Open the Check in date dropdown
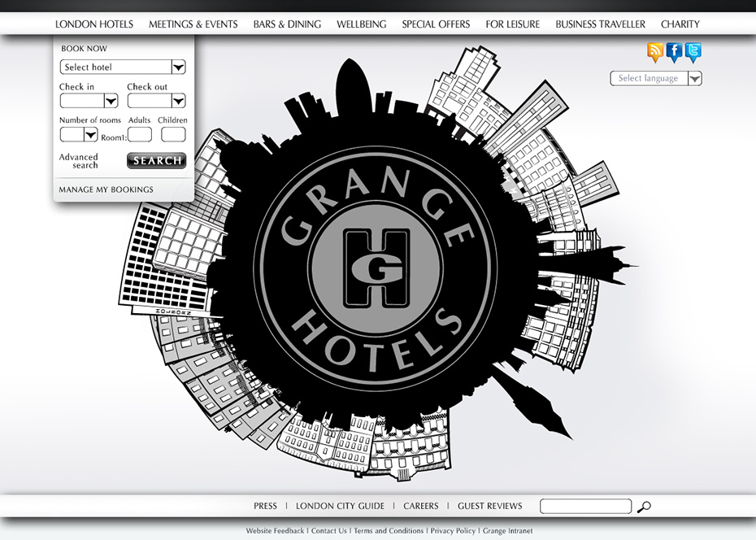 (x=89, y=101)
